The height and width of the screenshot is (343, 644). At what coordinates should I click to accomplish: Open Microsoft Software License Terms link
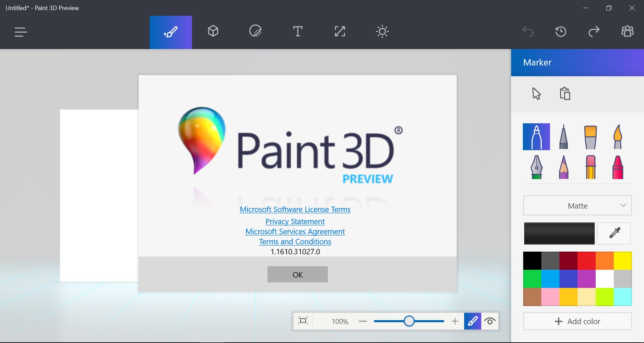(x=295, y=209)
